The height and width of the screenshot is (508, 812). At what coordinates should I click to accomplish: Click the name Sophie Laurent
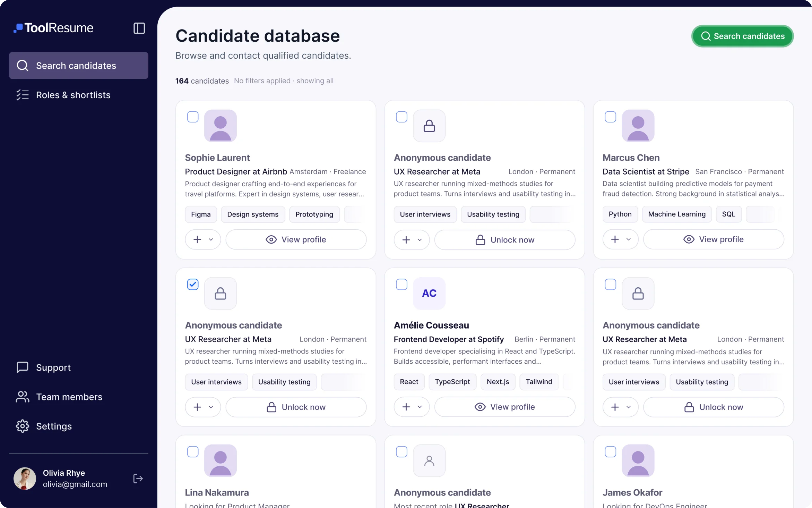pos(217,158)
